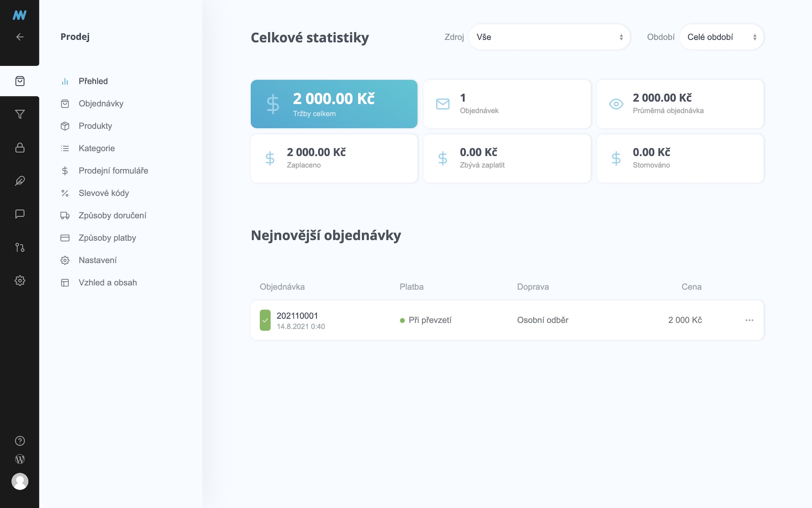The height and width of the screenshot is (508, 812).
Task: Open the help question mark icon
Action: pyautogui.click(x=19, y=441)
